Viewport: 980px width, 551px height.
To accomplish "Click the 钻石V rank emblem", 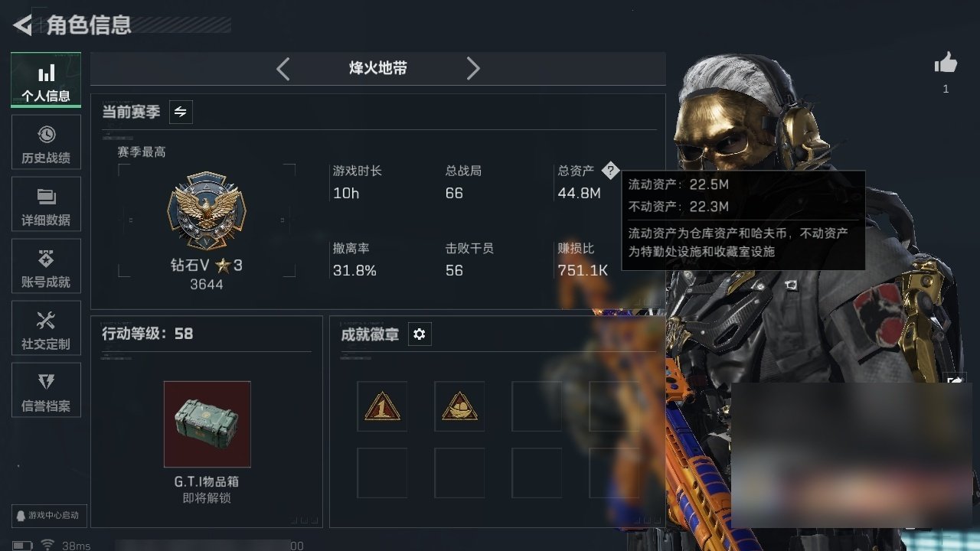I will [x=207, y=210].
